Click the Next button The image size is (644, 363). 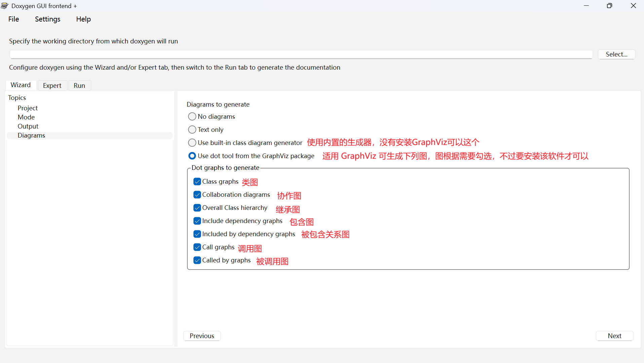[614, 336]
